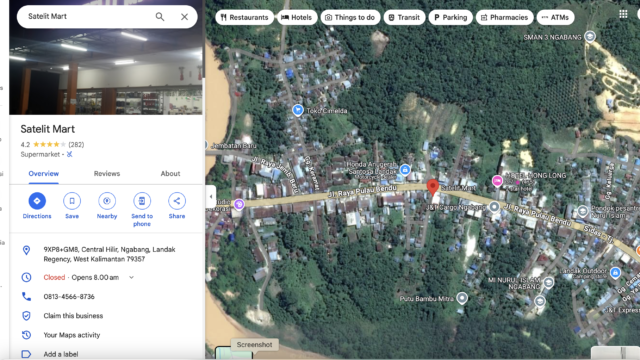Screen dimensions: 640x360
Task: Click Add a label
Action: 61,354
